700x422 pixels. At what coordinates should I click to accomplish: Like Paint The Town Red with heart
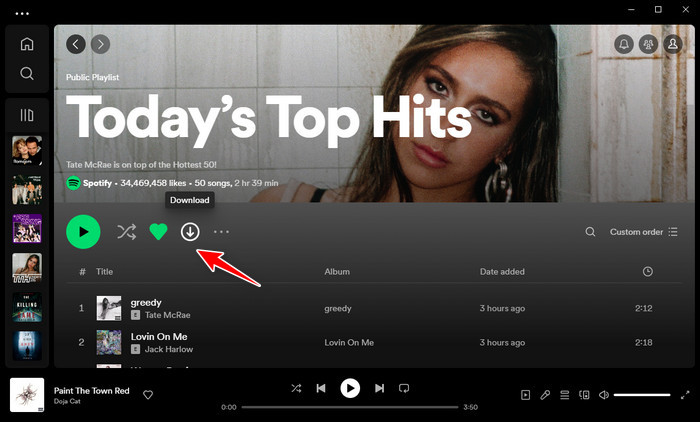pyautogui.click(x=148, y=395)
